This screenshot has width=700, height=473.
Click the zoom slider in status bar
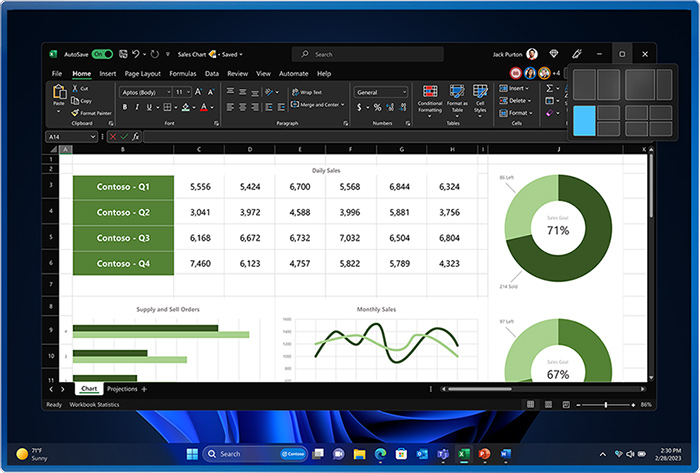606,404
